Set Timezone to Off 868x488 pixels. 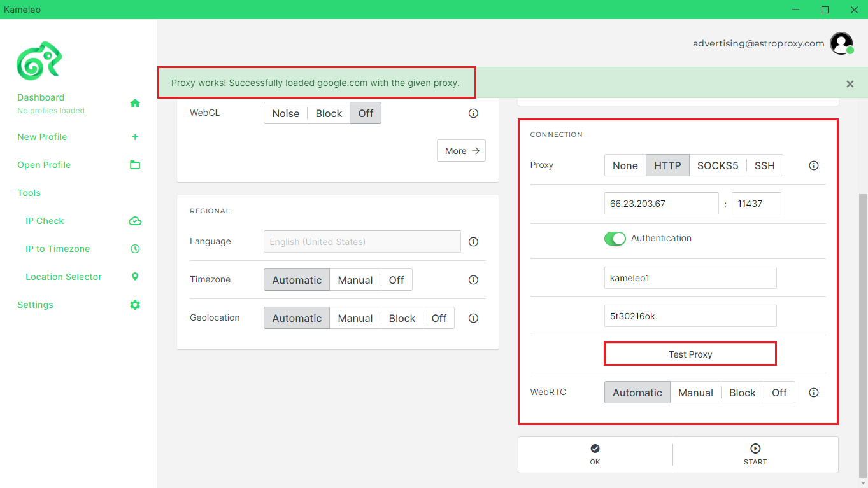pyautogui.click(x=396, y=280)
